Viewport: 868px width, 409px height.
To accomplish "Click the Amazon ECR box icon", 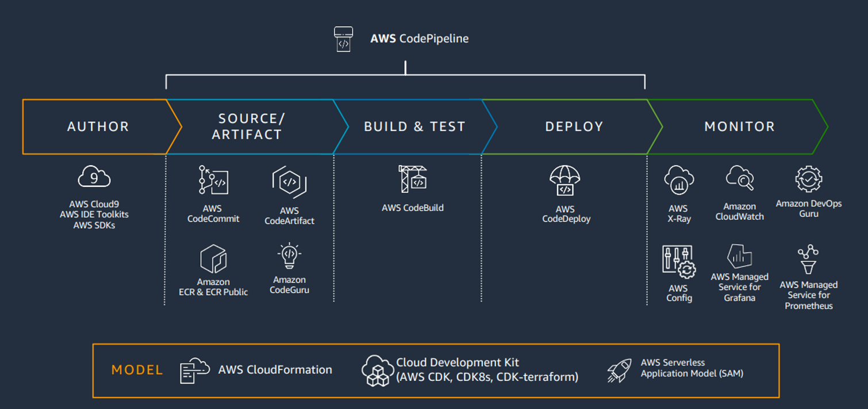I will [213, 259].
